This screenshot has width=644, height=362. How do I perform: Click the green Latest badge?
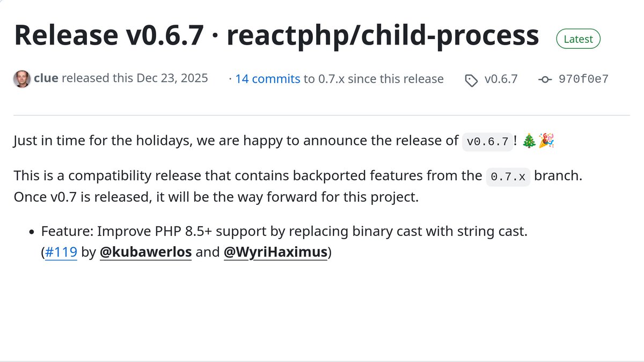(x=579, y=39)
